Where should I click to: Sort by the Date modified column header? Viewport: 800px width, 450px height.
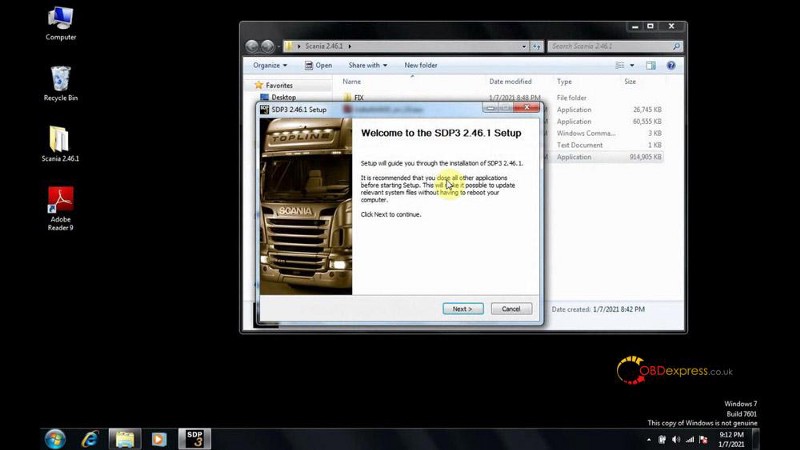pyautogui.click(x=510, y=82)
